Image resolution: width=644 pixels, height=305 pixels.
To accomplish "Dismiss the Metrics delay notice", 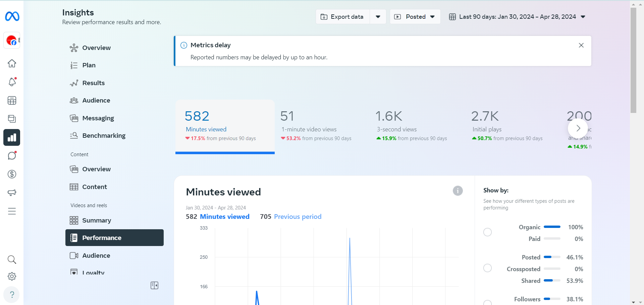I will click(x=581, y=45).
